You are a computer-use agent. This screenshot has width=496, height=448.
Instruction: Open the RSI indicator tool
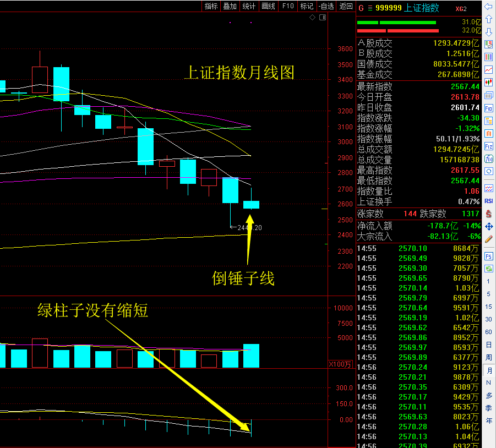[488, 201]
